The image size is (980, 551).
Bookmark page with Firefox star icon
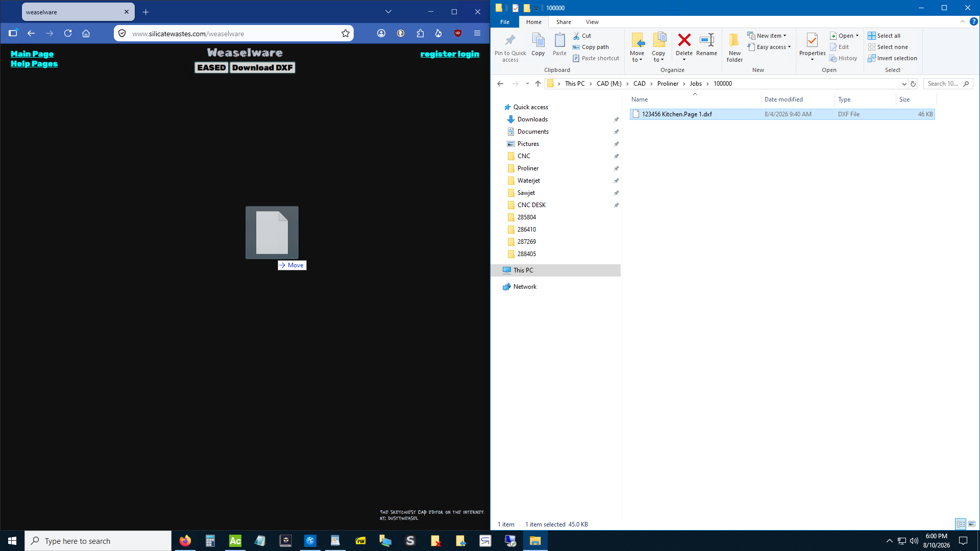pyautogui.click(x=346, y=34)
